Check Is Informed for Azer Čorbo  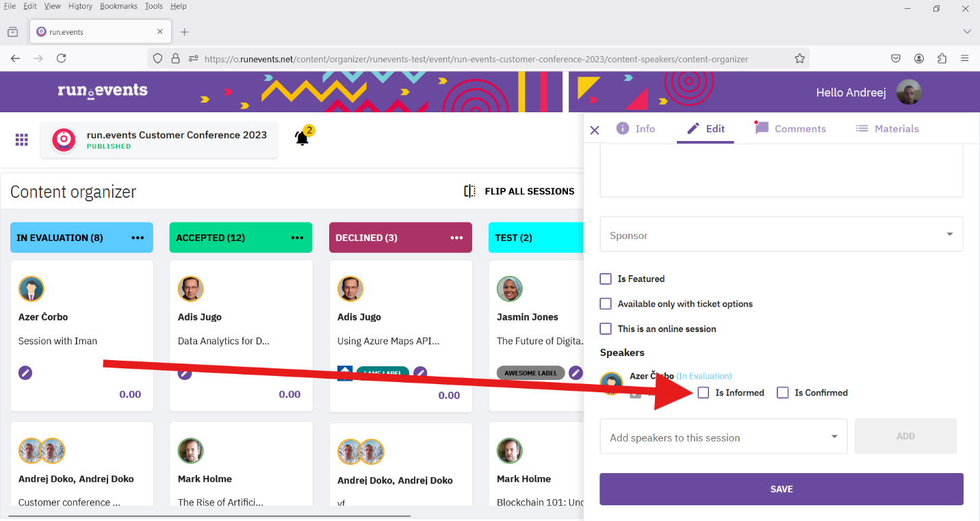click(704, 392)
